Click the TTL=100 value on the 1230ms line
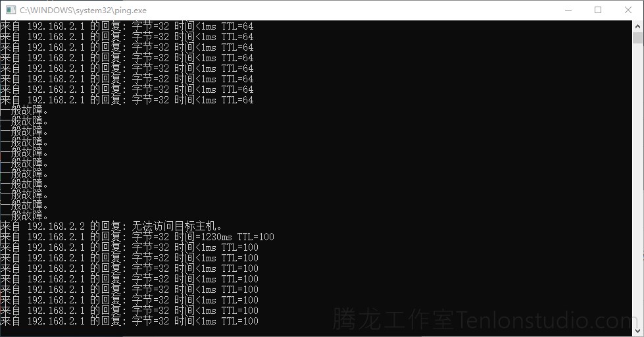644x337 pixels. 255,237
